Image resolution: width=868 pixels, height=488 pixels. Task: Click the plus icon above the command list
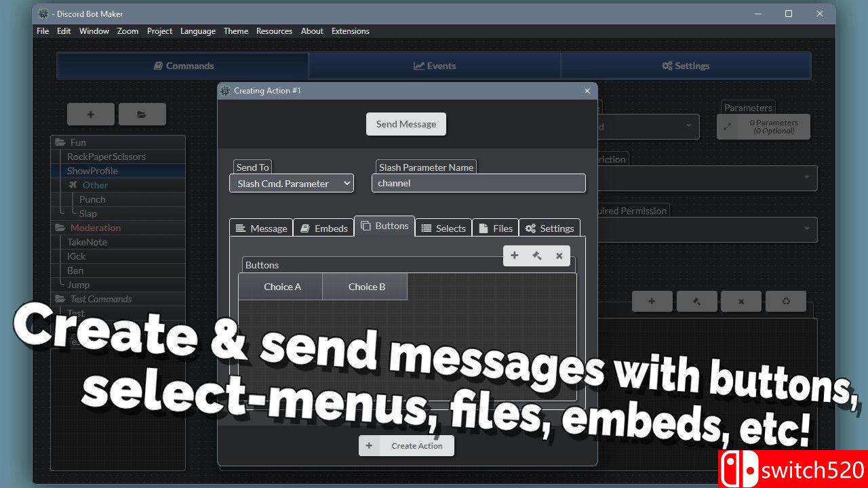(x=91, y=115)
